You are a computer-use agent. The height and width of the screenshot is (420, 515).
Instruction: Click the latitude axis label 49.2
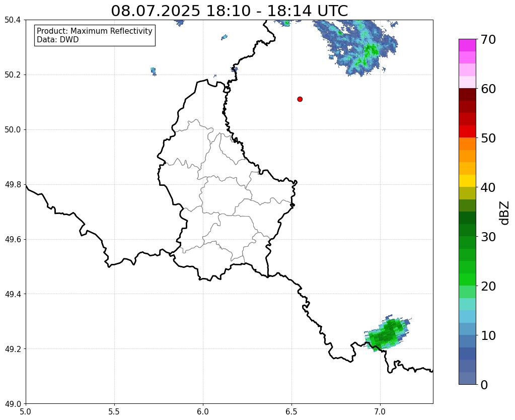(13, 348)
